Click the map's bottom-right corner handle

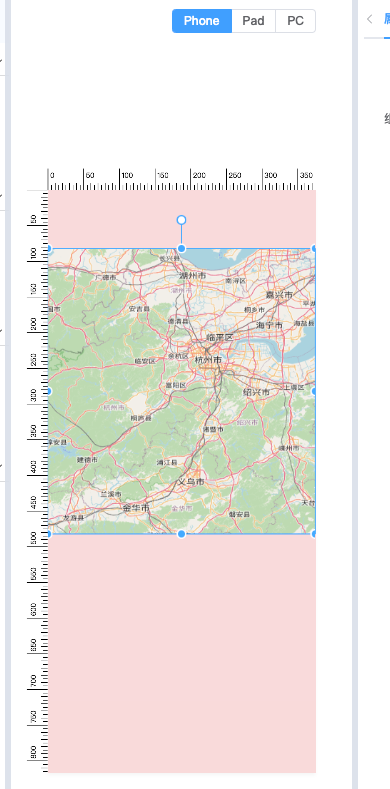314,534
